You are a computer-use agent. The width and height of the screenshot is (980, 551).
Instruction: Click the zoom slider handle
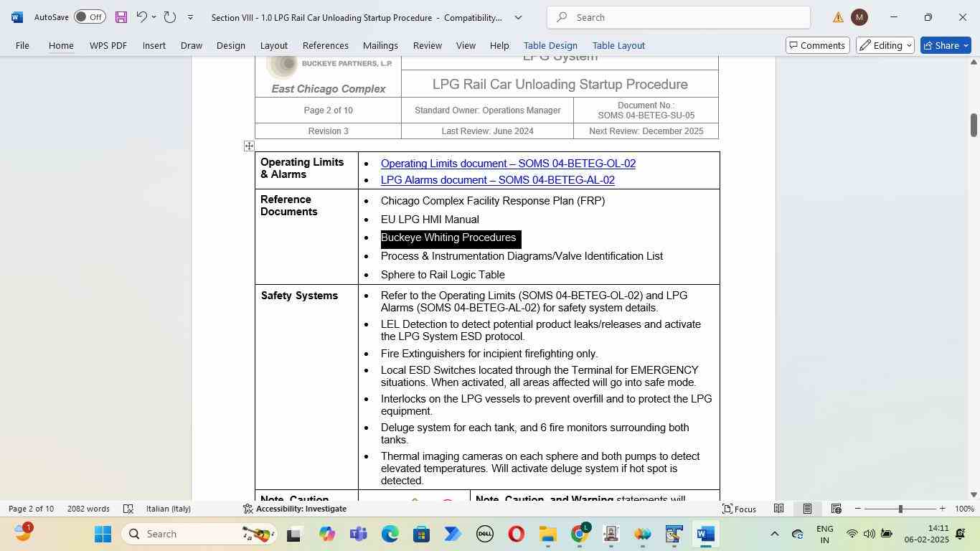pos(900,509)
